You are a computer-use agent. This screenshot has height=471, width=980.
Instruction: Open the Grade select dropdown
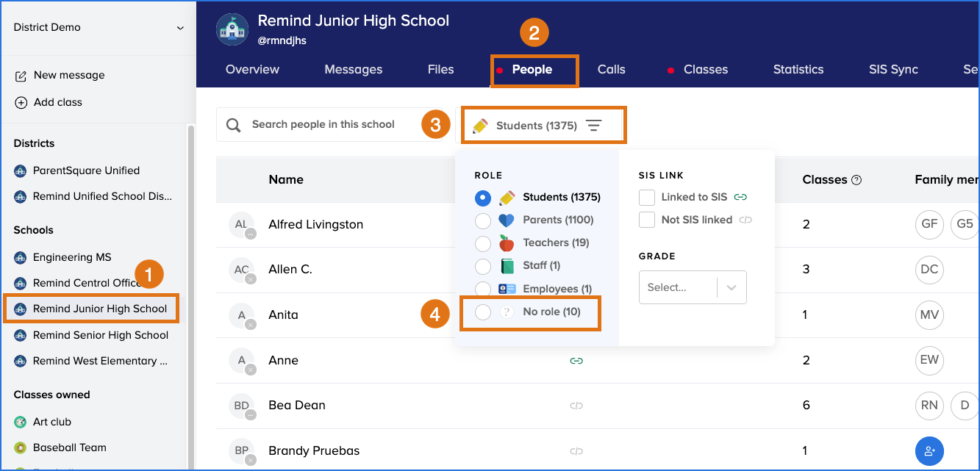692,288
